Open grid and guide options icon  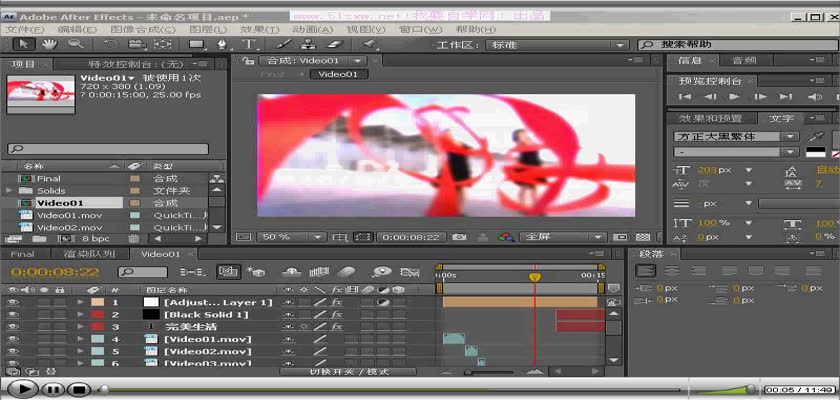[340, 237]
